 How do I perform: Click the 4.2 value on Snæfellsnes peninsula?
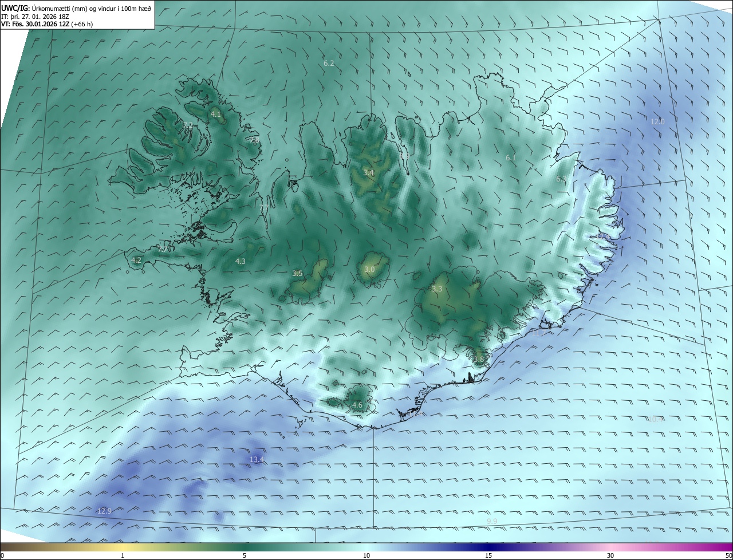(136, 260)
